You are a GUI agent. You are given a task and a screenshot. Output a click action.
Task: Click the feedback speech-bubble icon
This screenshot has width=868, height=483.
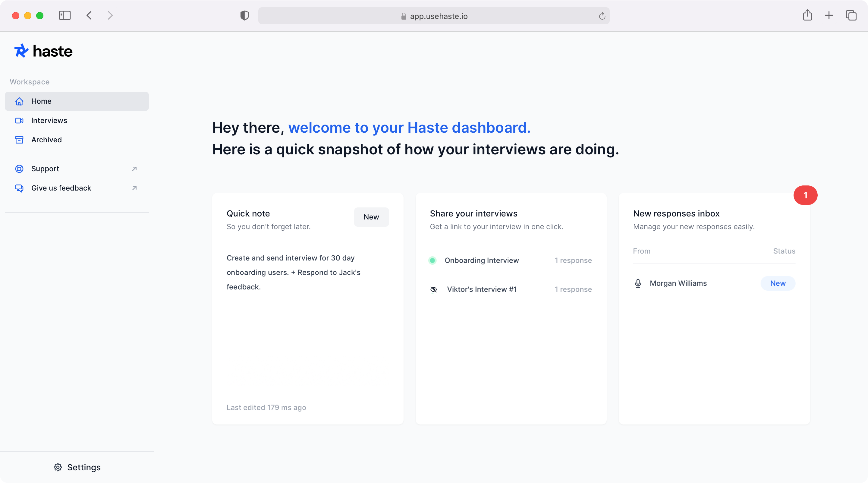click(19, 188)
